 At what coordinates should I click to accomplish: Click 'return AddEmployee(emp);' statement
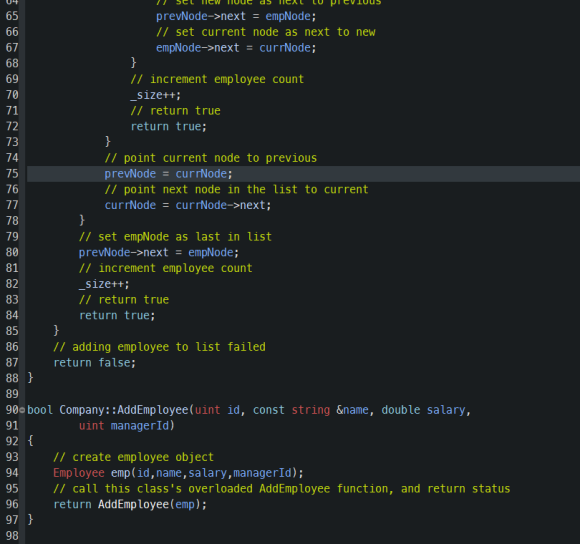point(130,504)
